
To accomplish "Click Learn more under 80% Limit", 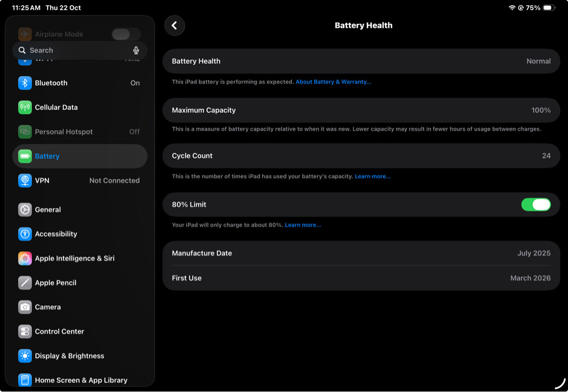I will click(303, 225).
